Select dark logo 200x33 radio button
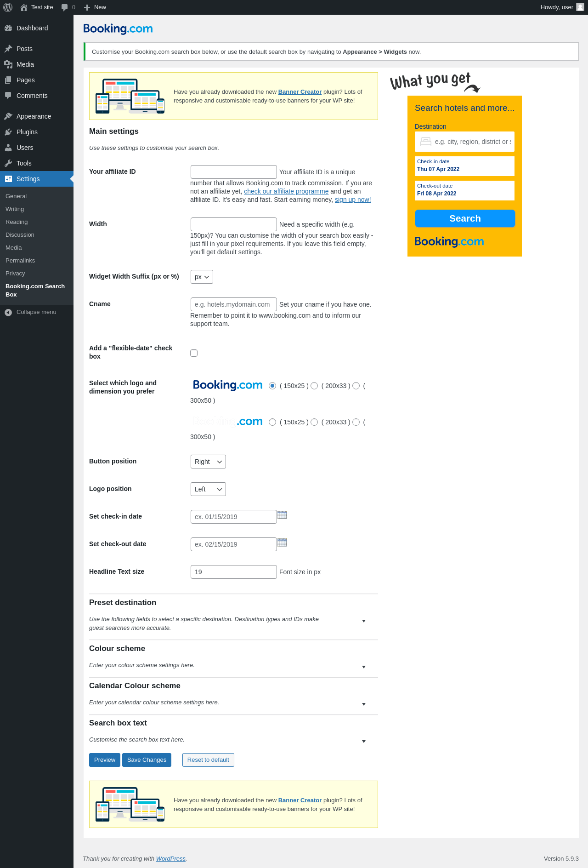The image size is (588, 868). [314, 386]
